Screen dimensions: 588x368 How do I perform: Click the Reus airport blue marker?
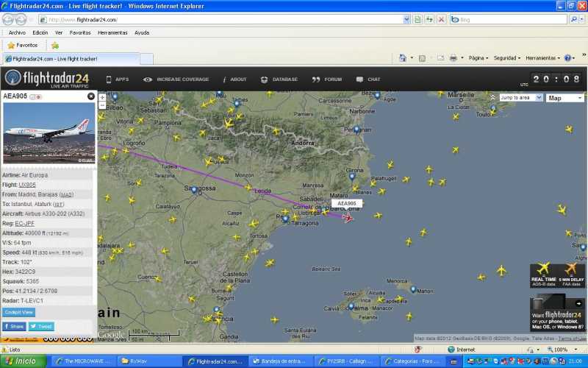286,219
